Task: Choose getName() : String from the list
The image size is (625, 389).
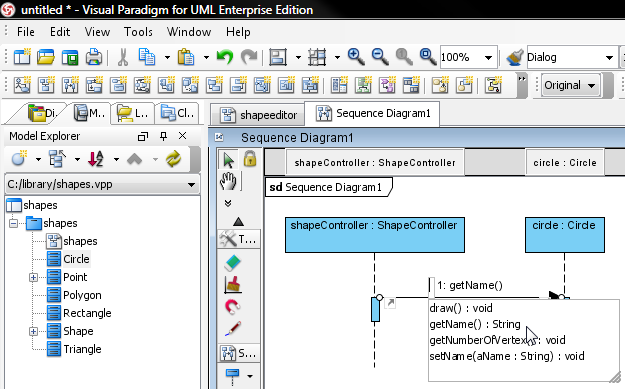Action: point(475,324)
